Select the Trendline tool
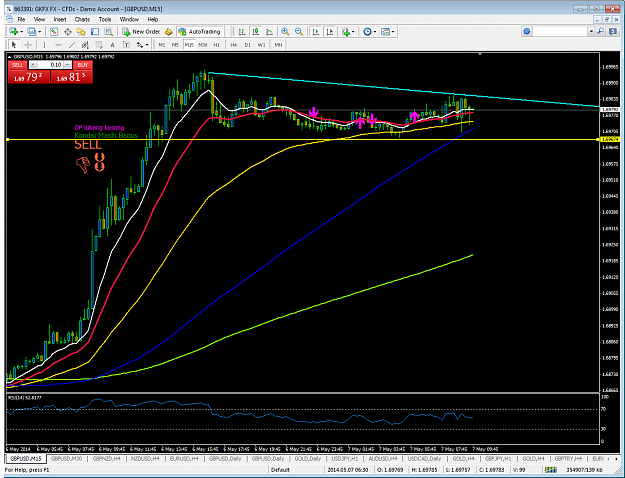 72,45
